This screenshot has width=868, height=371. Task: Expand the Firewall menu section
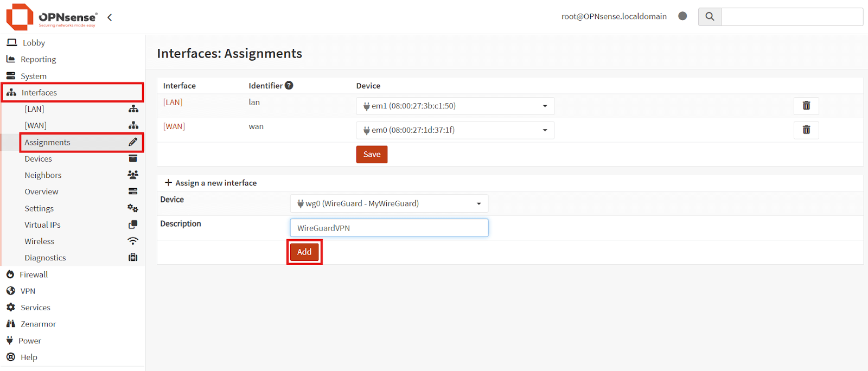coord(34,274)
